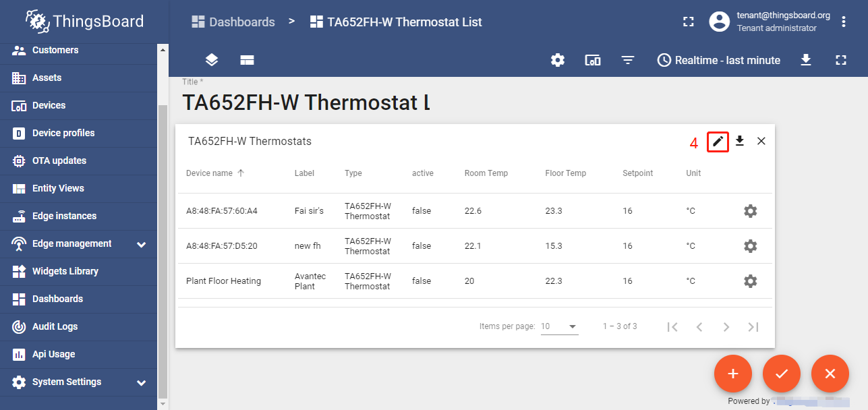The width and height of the screenshot is (868, 410).
Task: Go to next table page
Action: click(726, 327)
